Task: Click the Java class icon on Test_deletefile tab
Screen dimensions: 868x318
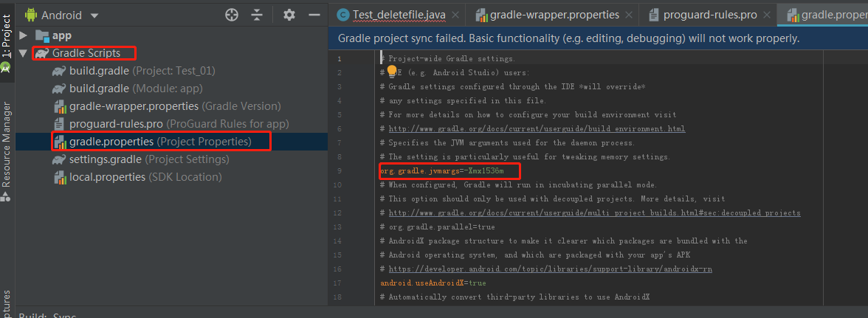Action: pyautogui.click(x=342, y=15)
